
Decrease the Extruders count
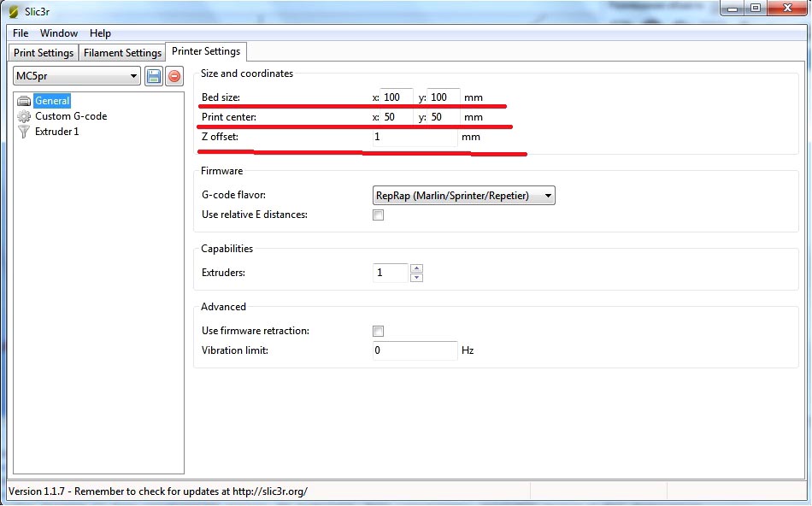point(417,278)
